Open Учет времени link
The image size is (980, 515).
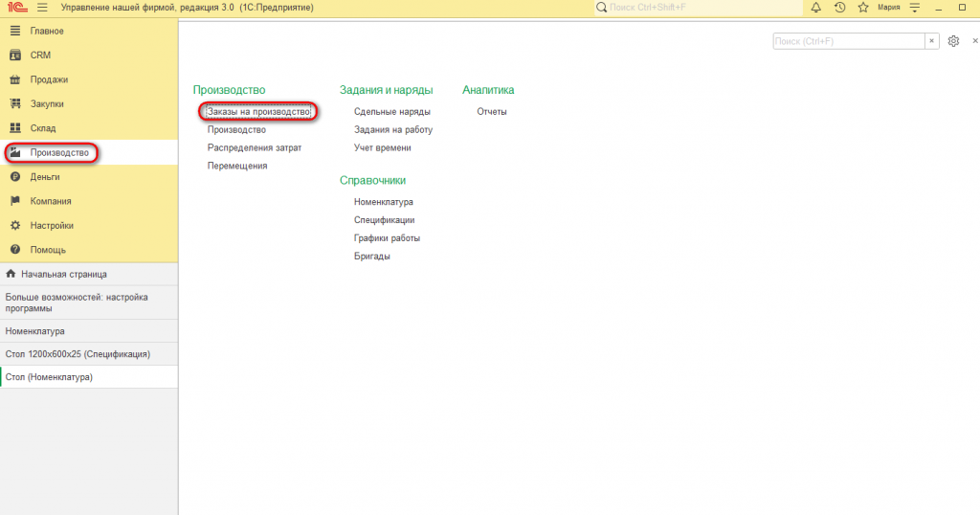click(x=383, y=148)
